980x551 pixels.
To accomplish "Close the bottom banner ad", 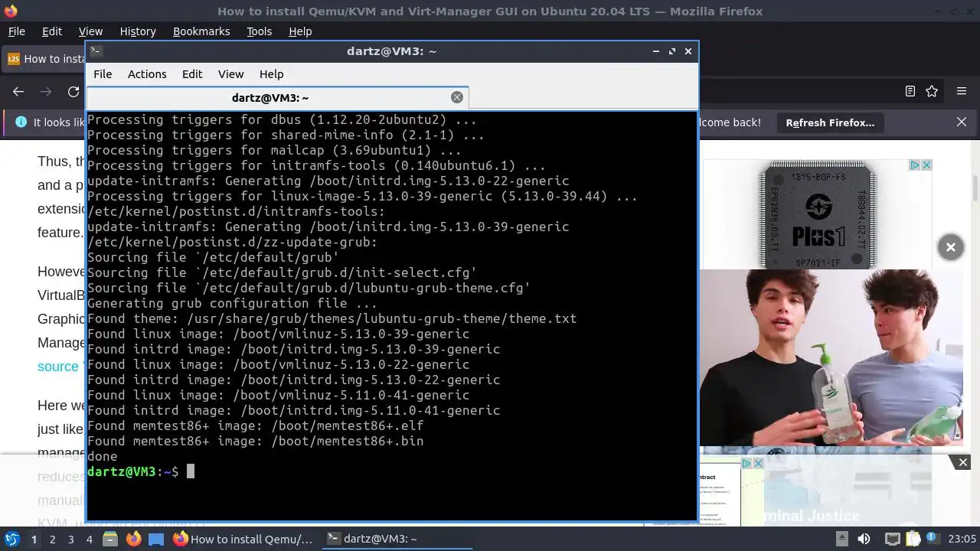I will 963,462.
